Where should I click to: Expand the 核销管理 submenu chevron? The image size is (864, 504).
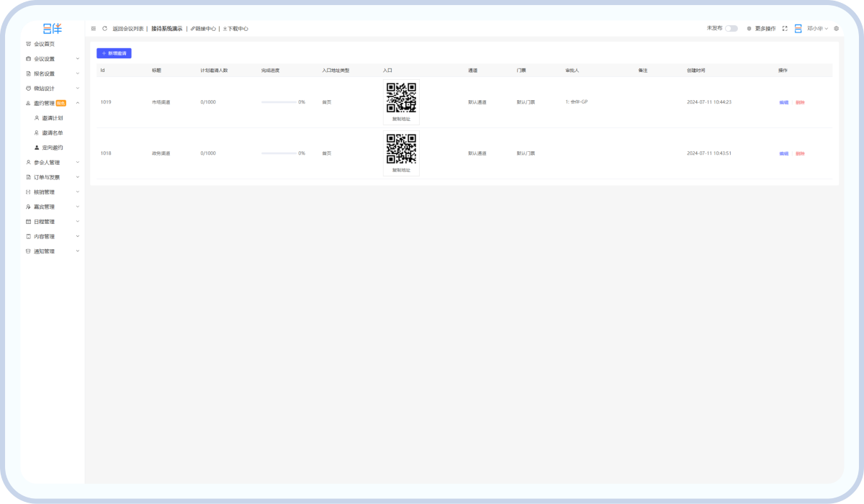coord(78,192)
